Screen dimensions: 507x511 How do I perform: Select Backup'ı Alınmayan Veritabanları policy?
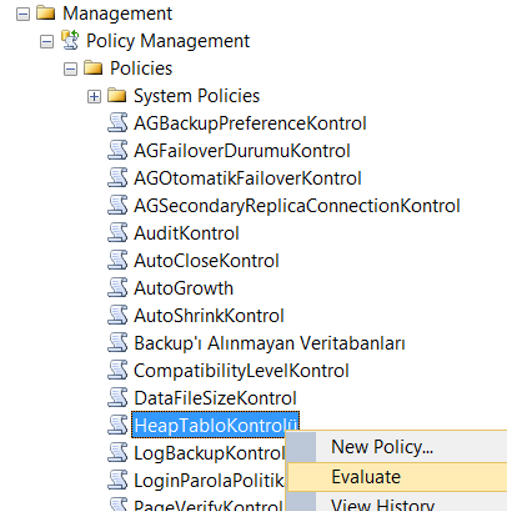click(x=269, y=343)
